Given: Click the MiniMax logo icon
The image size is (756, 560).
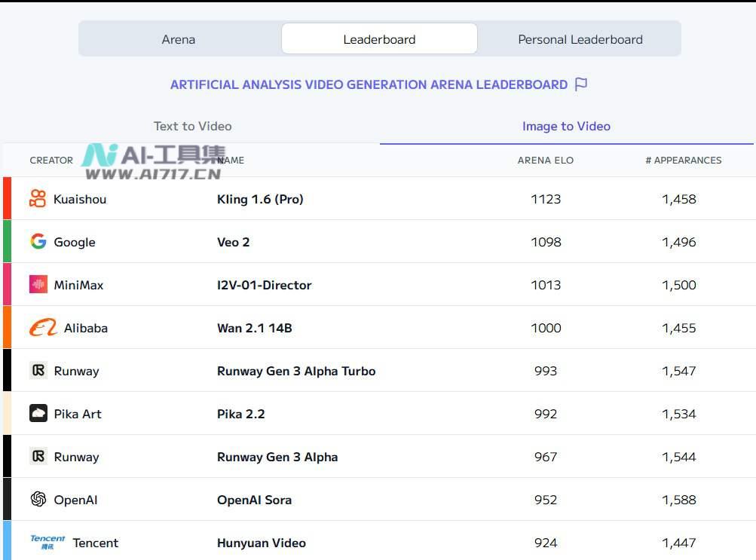Looking at the screenshot, I should [x=38, y=284].
